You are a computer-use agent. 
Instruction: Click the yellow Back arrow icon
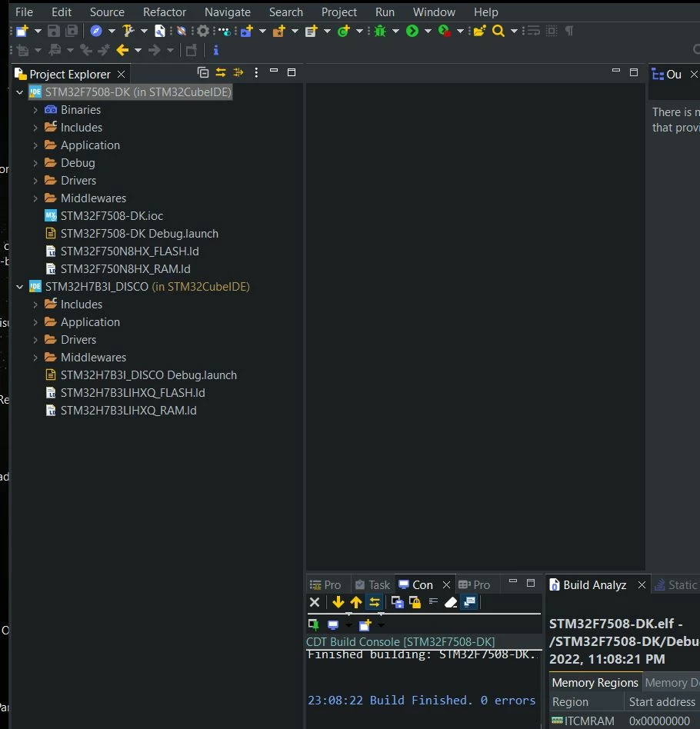click(x=122, y=50)
